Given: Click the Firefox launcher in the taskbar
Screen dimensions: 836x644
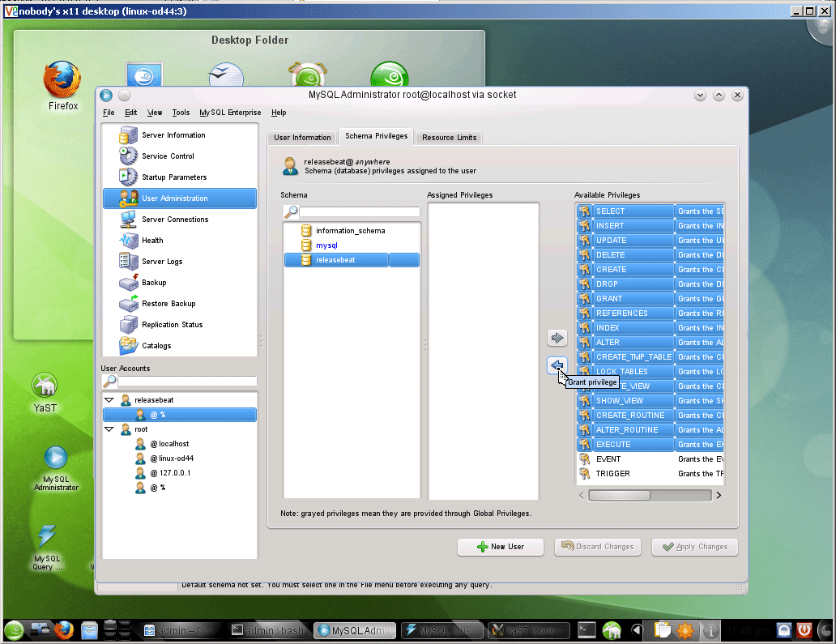Looking at the screenshot, I should click(63, 631).
